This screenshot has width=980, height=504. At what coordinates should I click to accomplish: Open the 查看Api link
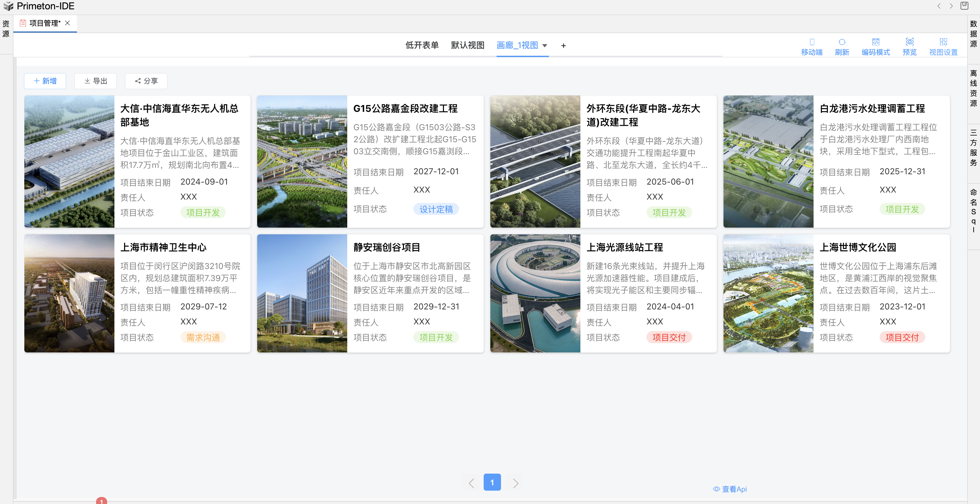pos(730,489)
